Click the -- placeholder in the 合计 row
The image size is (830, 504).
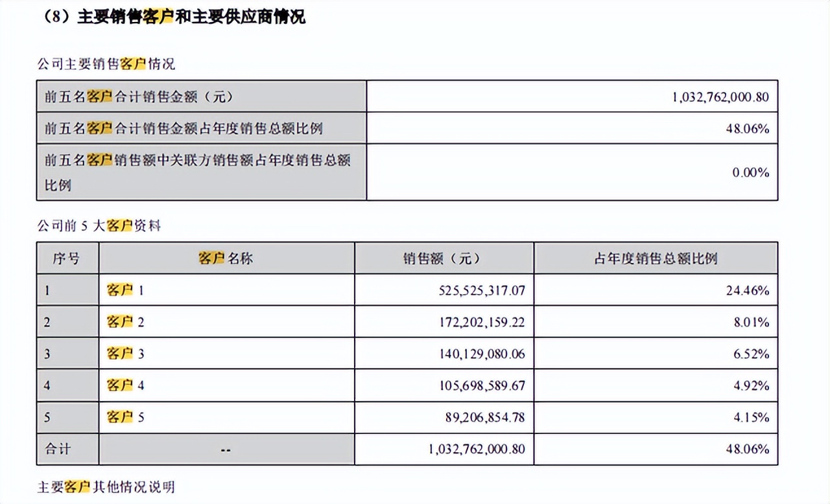[x=226, y=450]
